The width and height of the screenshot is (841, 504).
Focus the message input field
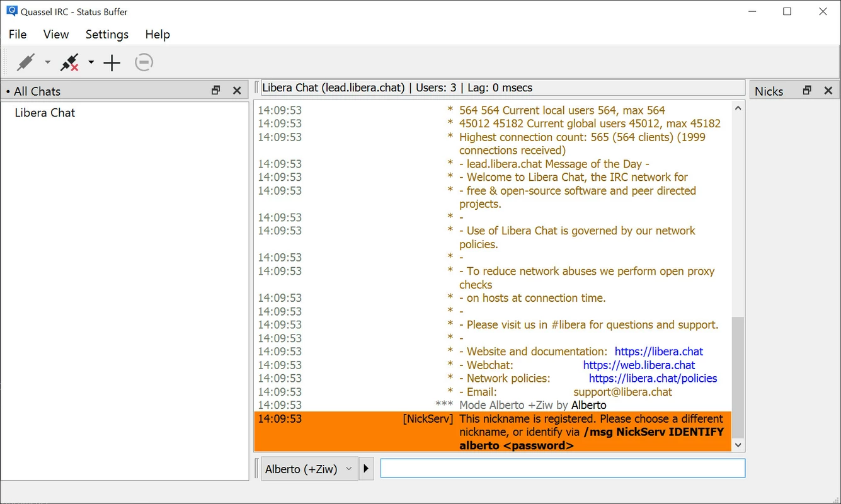click(563, 468)
